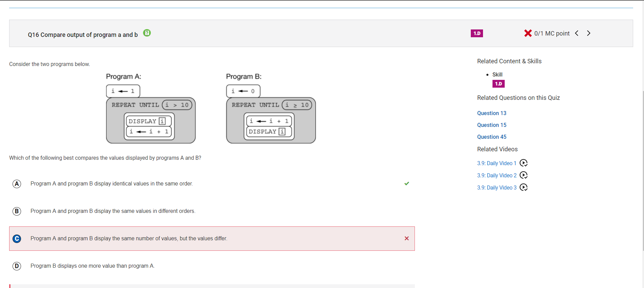The width and height of the screenshot is (644, 288).
Task: Go to previous question with left chevron
Action: [x=577, y=33]
